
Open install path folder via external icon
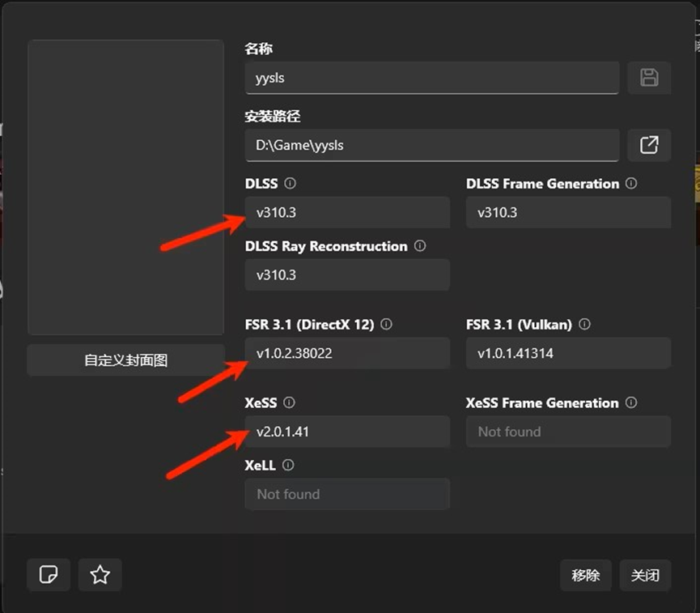(x=649, y=145)
